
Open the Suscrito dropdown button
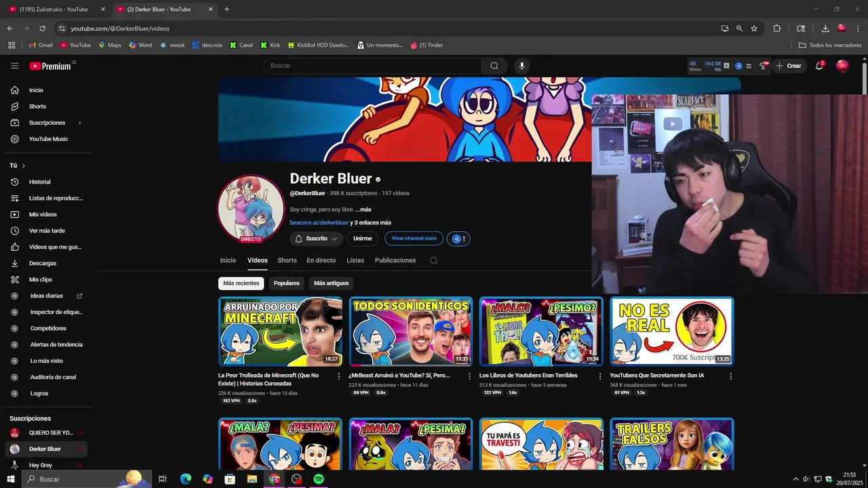pyautogui.click(x=317, y=239)
